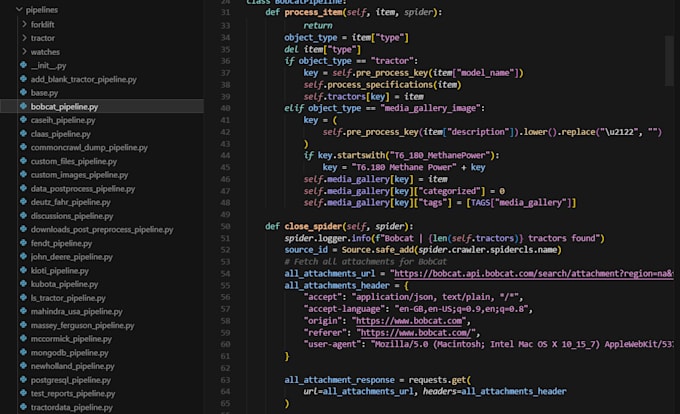Open test_reports_pipeline.py file

pos(73,393)
